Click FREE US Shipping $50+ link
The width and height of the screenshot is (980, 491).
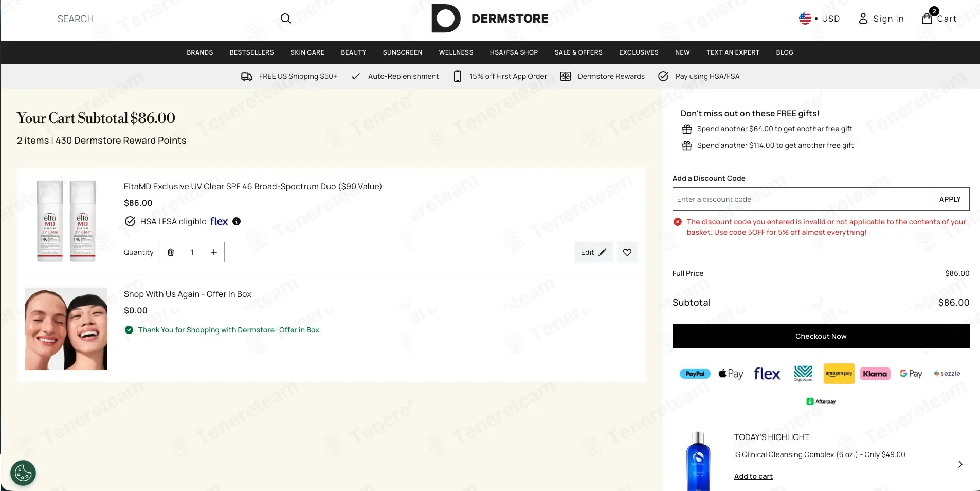point(298,76)
